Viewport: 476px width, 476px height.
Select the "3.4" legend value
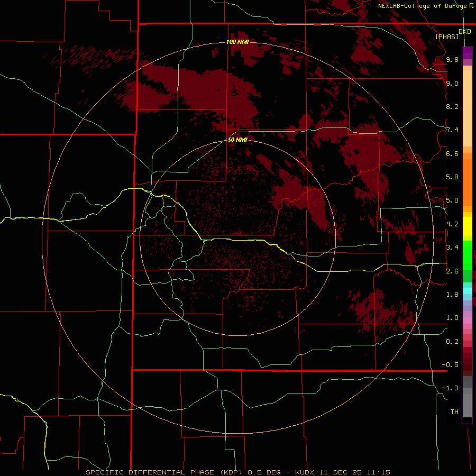(452, 248)
